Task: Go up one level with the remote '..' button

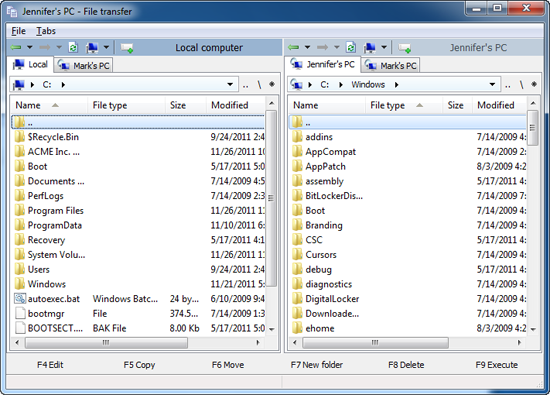Action: pyautogui.click(x=508, y=85)
